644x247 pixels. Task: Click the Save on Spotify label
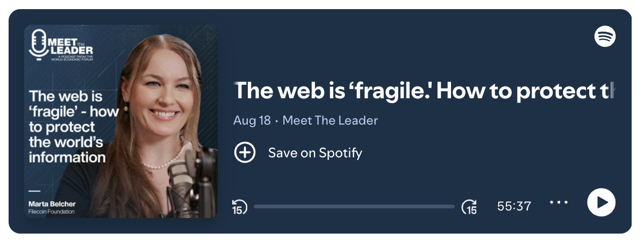tap(315, 153)
